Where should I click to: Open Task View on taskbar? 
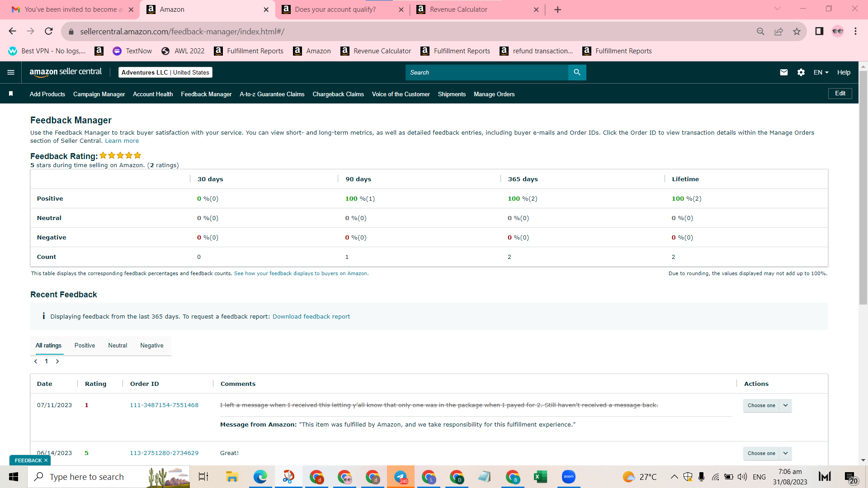coord(203,477)
